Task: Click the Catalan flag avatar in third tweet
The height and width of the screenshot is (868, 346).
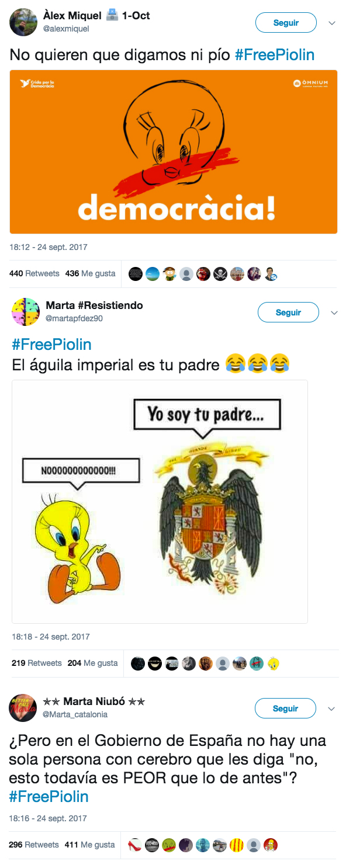Action: click(237, 845)
